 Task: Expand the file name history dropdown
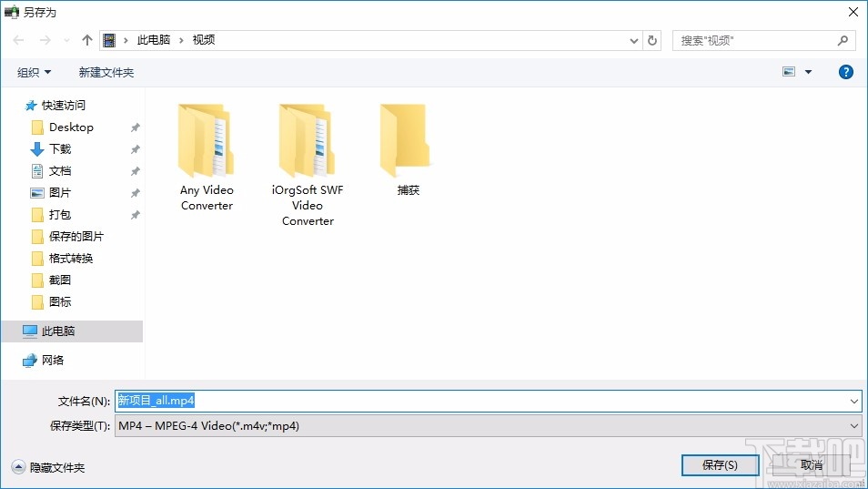click(854, 401)
